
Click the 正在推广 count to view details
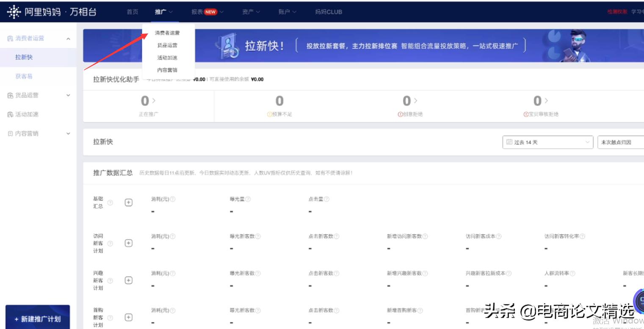(145, 101)
